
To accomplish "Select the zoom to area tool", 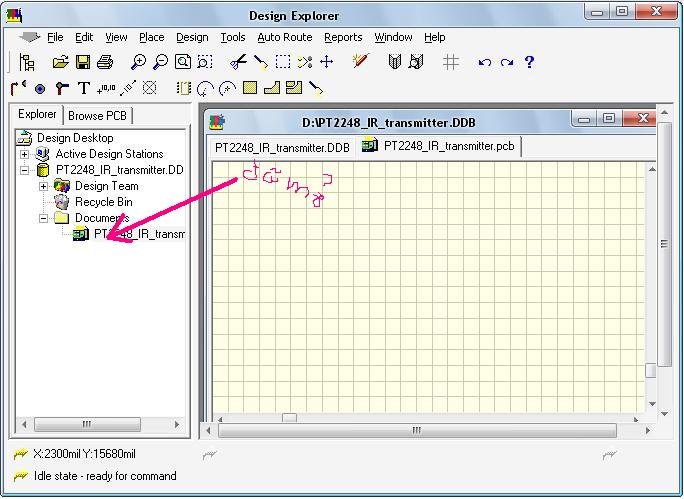I will point(205,62).
